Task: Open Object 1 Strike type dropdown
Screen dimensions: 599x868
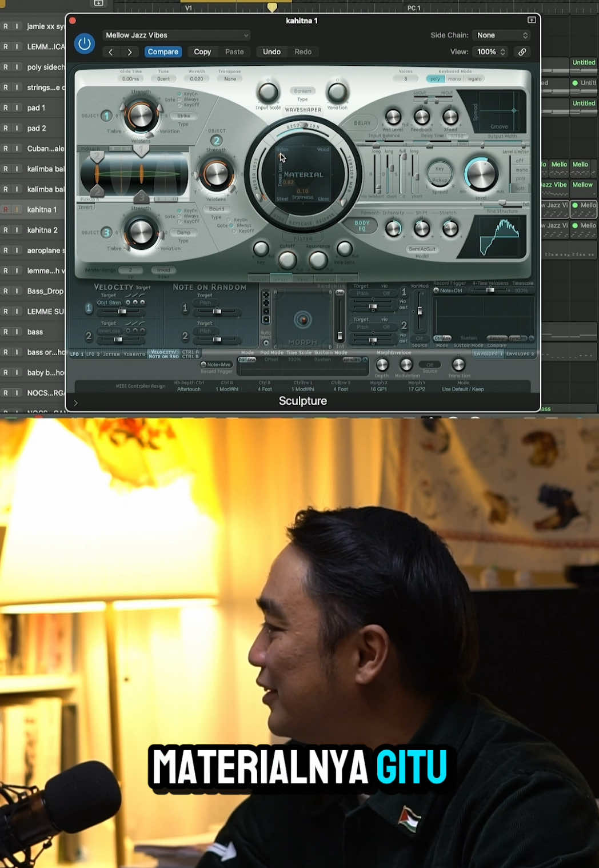Action: 183,116
